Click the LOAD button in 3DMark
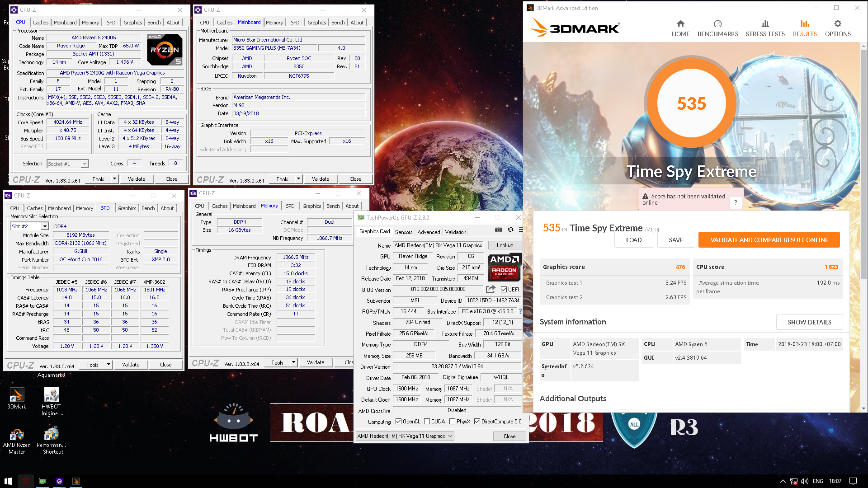Viewport: 868px width, 488px height. (634, 240)
